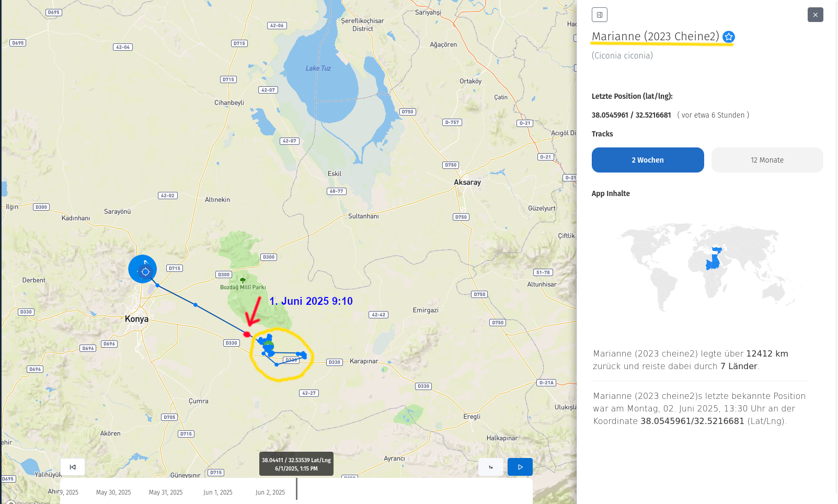Click the Marianne (2023 Cheine2) title
The height and width of the screenshot is (504, 838).
coord(655,37)
